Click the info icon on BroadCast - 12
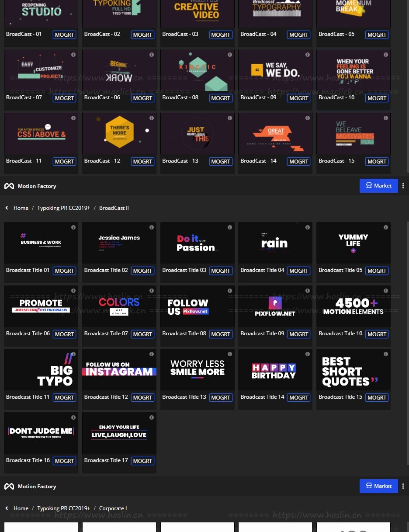The image size is (409, 532). pyautogui.click(x=152, y=118)
